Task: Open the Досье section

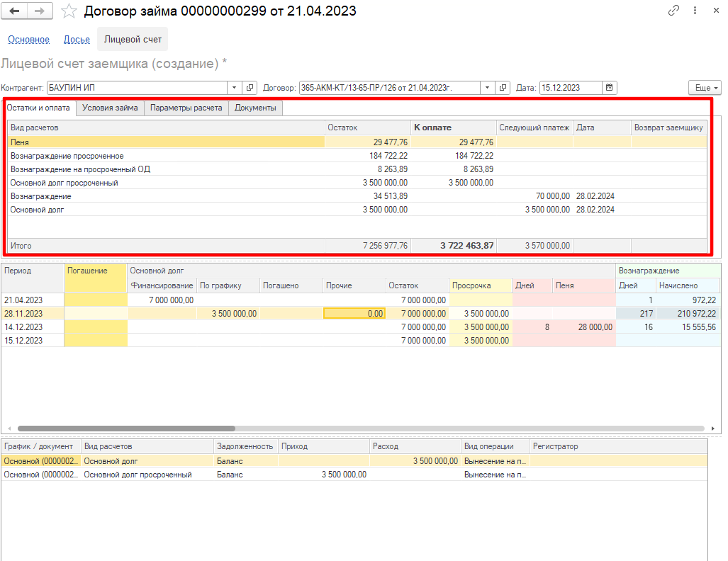Action: [x=77, y=40]
